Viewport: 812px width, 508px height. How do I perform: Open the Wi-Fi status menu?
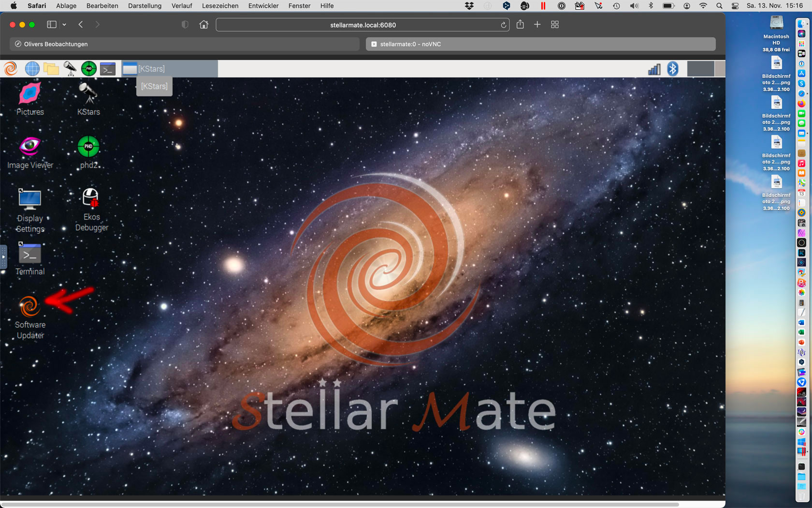703,6
